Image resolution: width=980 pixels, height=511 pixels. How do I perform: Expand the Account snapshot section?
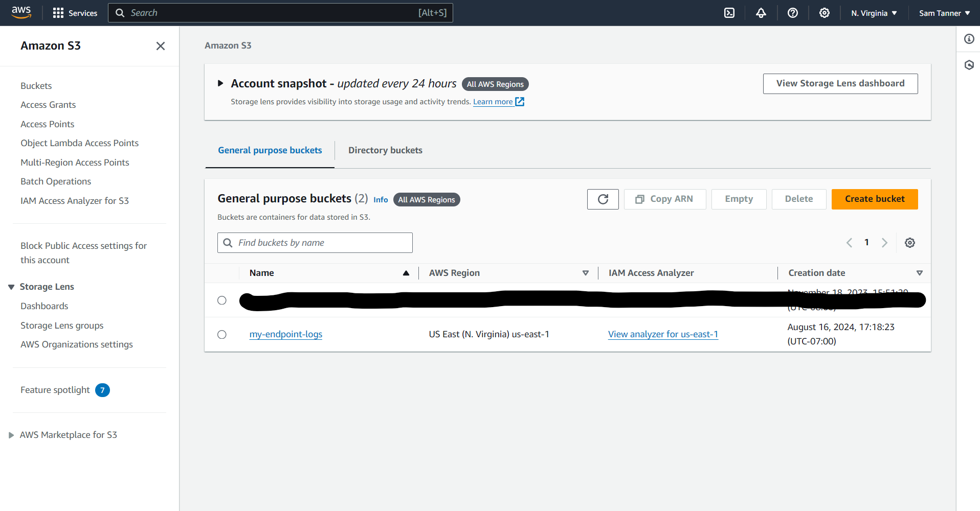click(220, 83)
